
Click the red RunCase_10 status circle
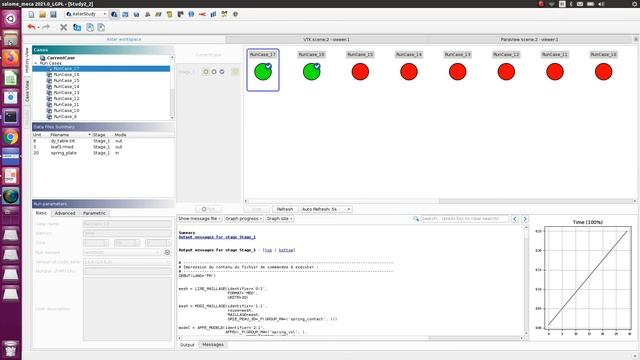tap(603, 72)
